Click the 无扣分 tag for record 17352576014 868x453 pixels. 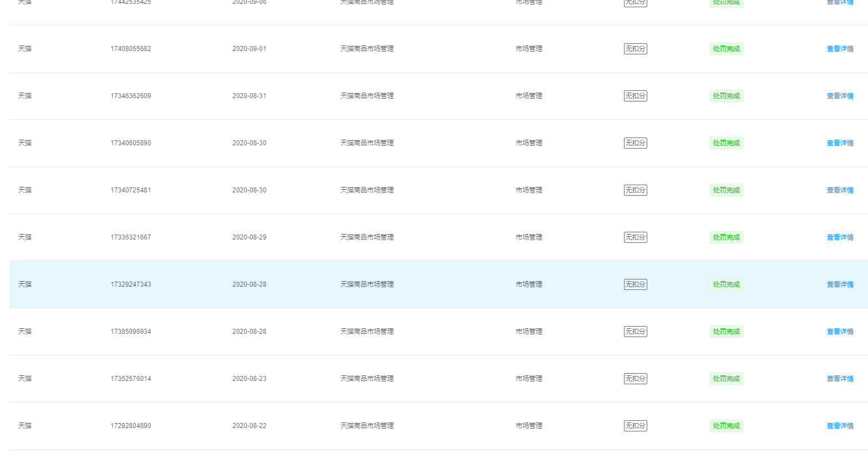635,379
